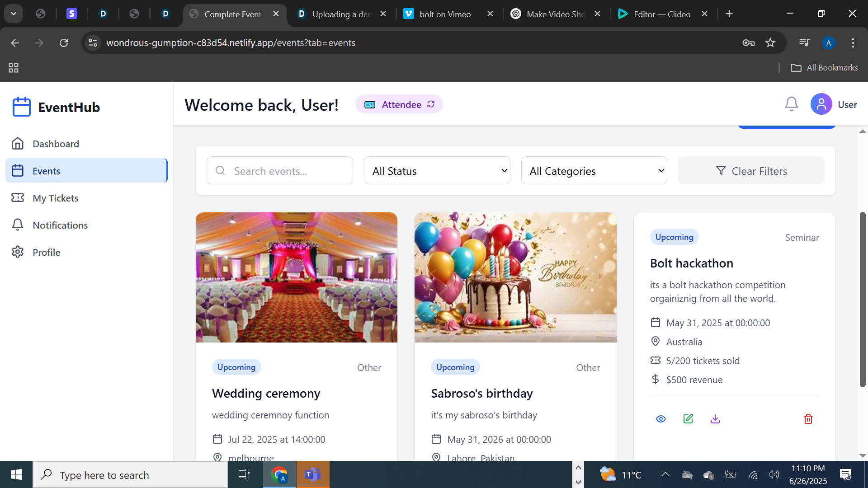The height and width of the screenshot is (488, 868).
Task: Delete the Bolt hackathon event
Action: pyautogui.click(x=808, y=419)
